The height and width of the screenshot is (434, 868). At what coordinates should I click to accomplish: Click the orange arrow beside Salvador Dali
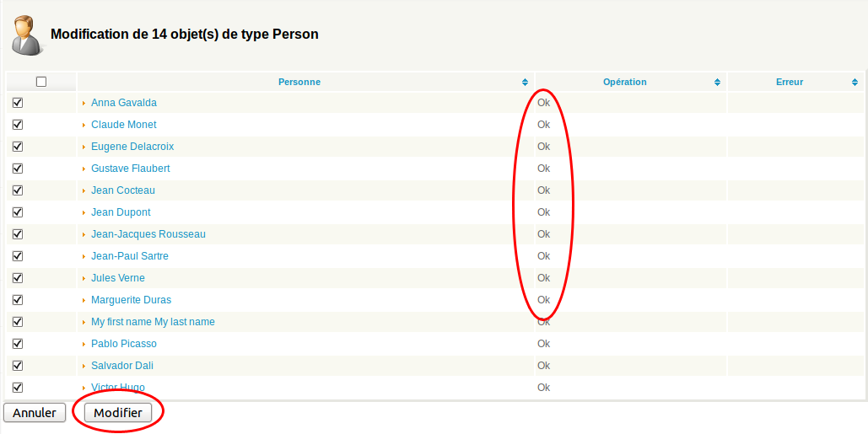point(84,366)
